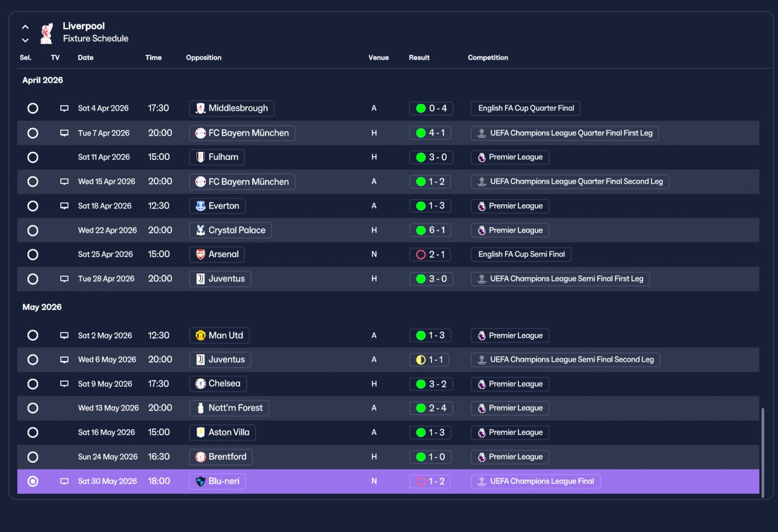
Task: Click red loss indicator for Arsenal result
Action: click(421, 255)
